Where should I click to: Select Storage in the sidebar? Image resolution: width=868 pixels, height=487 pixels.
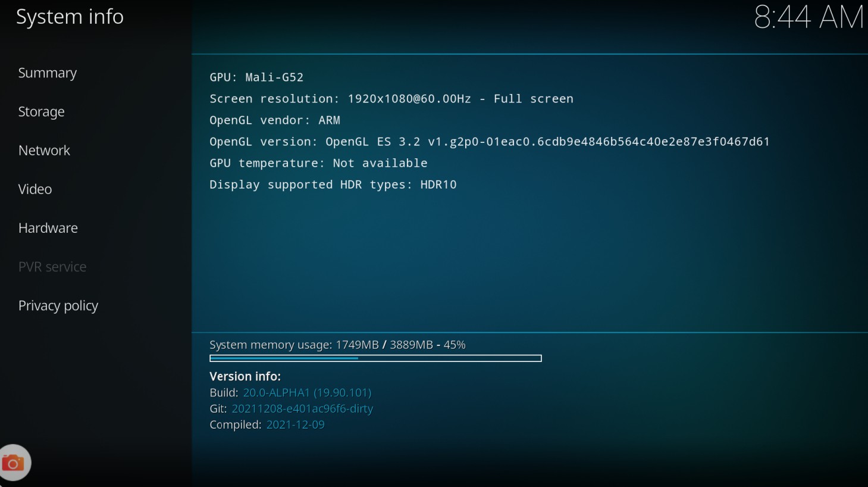[41, 111]
